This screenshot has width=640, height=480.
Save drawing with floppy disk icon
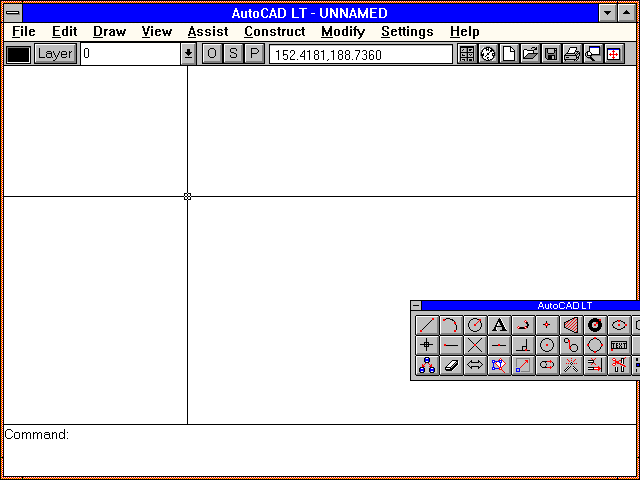click(x=551, y=54)
